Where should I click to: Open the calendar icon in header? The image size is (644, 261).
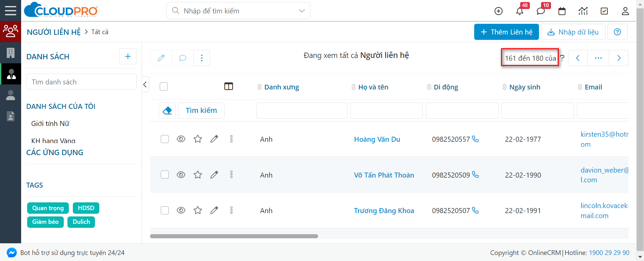tap(562, 11)
